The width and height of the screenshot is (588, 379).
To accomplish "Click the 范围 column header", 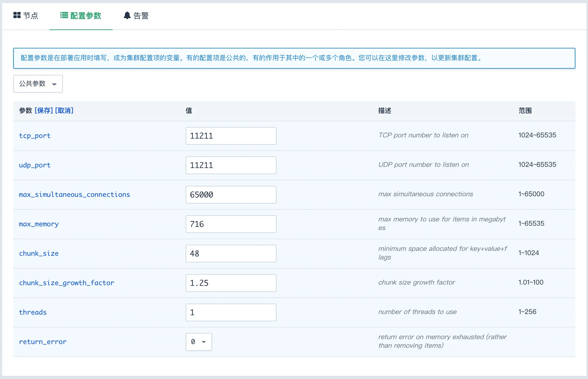I will point(525,111).
